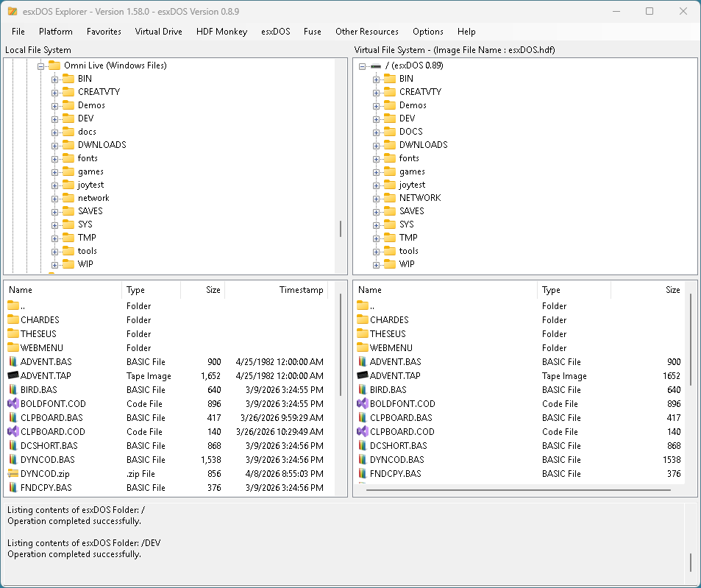This screenshot has height=588, width=701.
Task: Sort local files by Type column header
Action: 151,290
